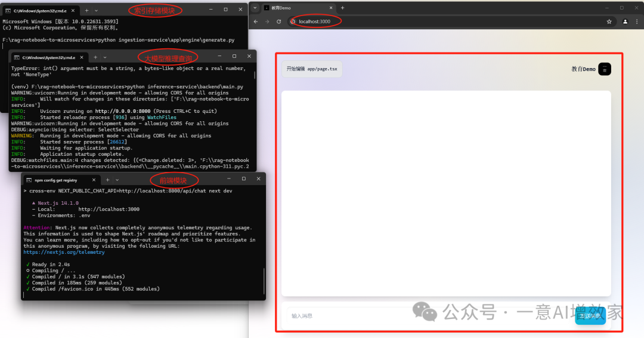This screenshot has width=644, height=338.
Task: Open tab dropdown in inference cmd window
Action: click(x=105, y=57)
